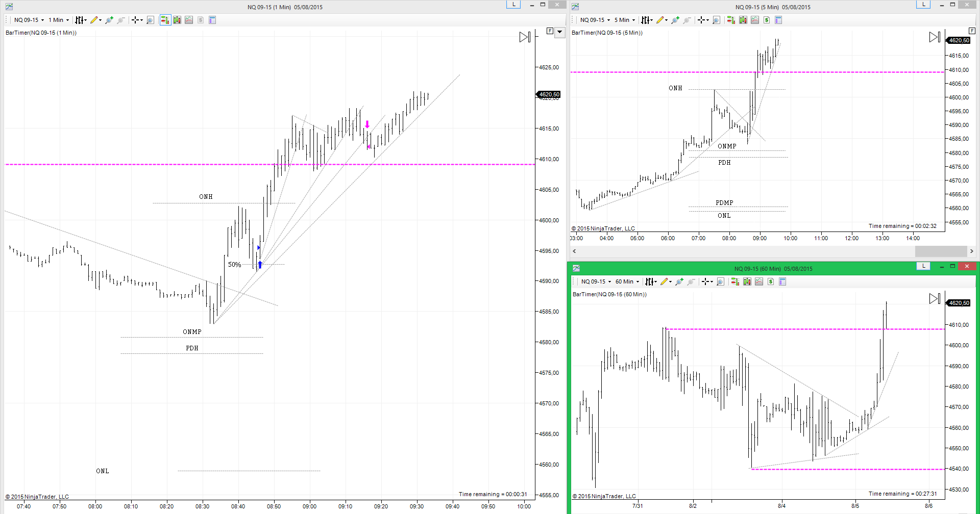This screenshot has width=980, height=514.
Task: Click the 5 Min chart scrollbar thumb
Action: tap(941, 251)
